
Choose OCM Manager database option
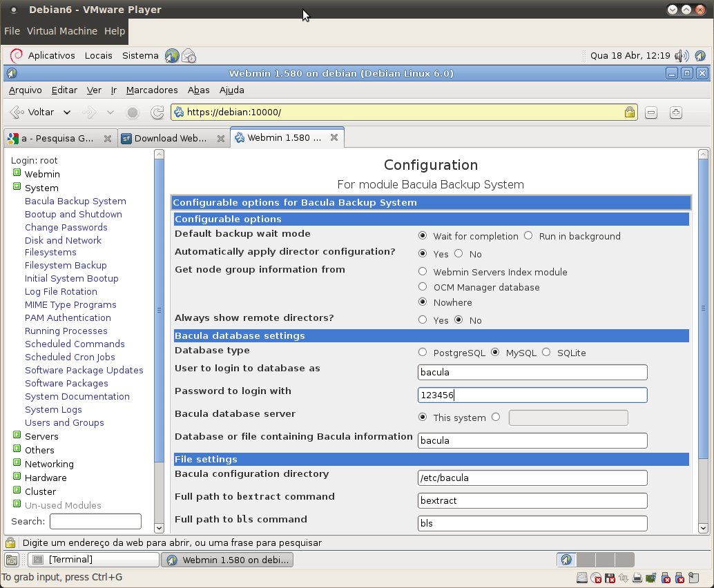pos(423,286)
